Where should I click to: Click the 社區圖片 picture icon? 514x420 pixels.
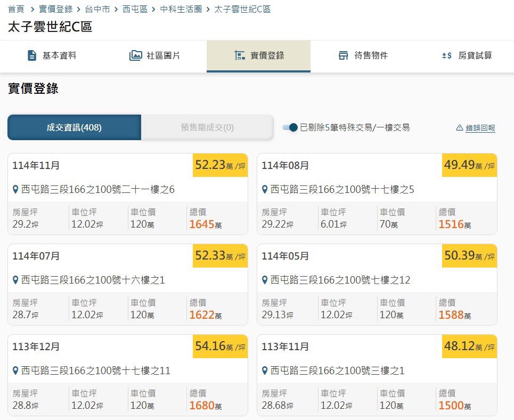click(136, 55)
